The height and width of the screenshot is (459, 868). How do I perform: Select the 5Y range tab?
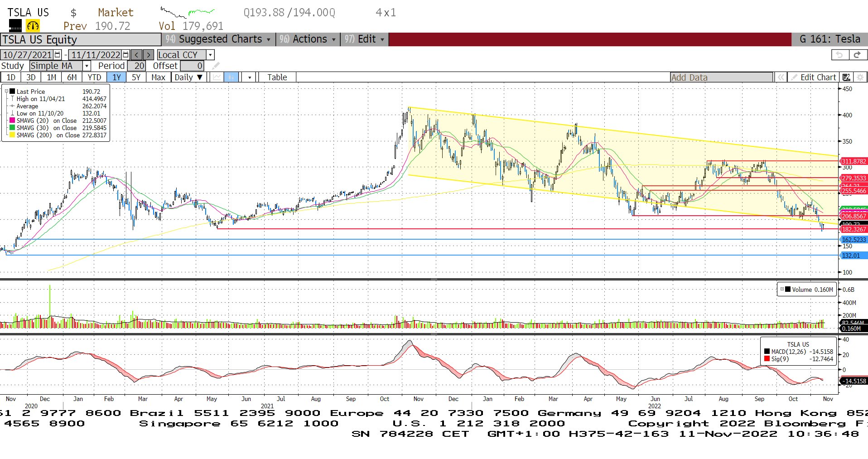click(136, 77)
